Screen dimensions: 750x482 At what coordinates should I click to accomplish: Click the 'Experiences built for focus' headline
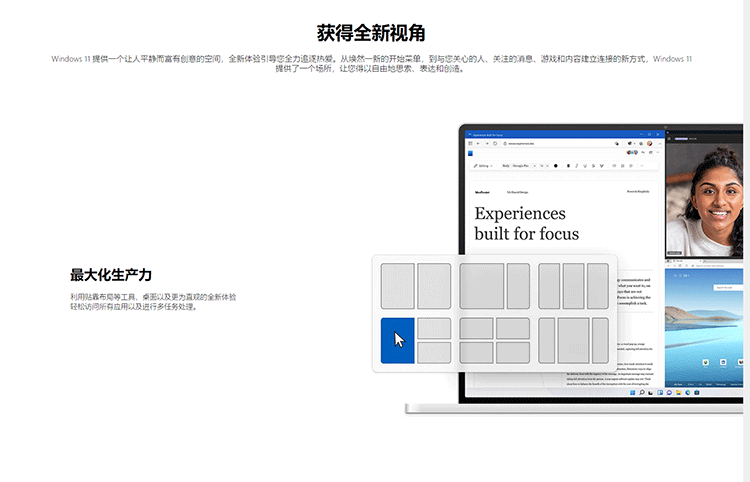(x=527, y=223)
